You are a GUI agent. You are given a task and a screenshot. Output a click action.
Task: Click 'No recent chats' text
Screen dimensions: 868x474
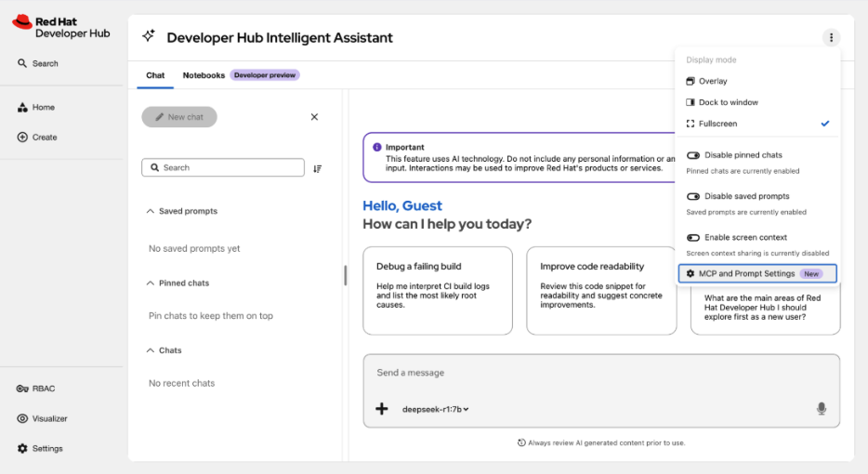click(x=181, y=383)
